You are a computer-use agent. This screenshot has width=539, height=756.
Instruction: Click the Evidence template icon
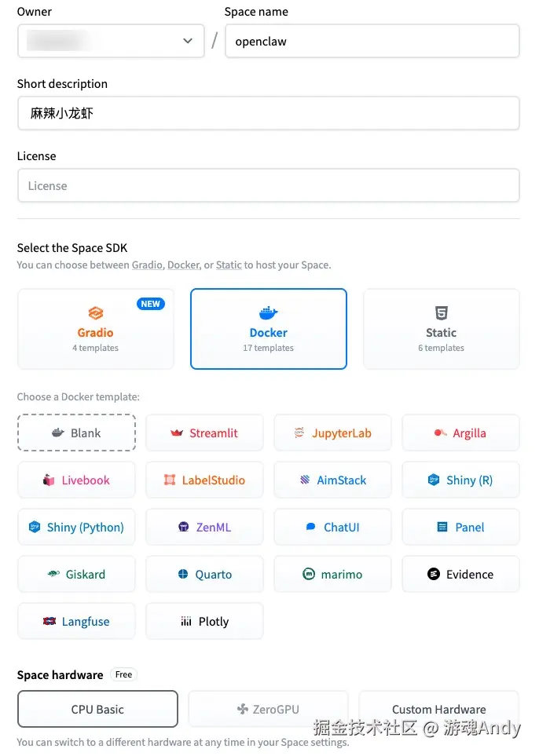click(433, 575)
